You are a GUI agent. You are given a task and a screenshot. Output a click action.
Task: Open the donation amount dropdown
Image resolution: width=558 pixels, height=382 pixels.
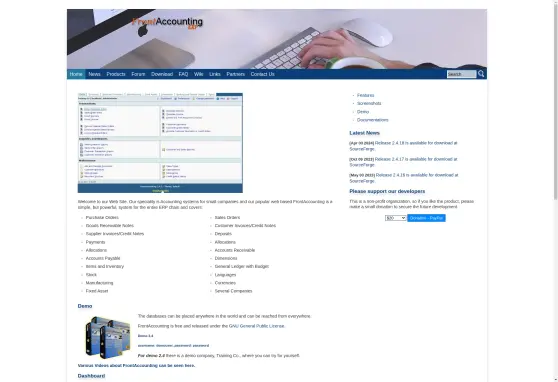coord(395,218)
